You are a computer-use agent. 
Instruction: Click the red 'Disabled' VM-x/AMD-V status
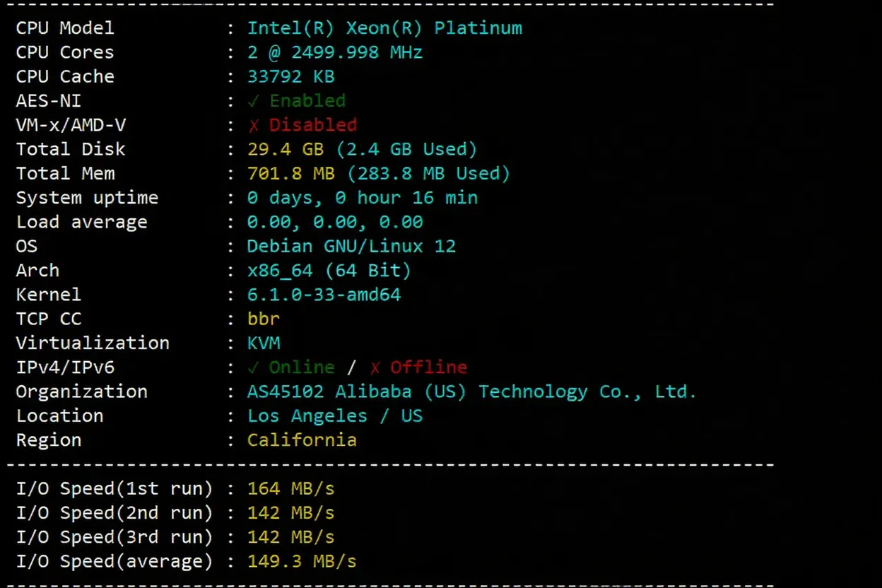pyautogui.click(x=313, y=125)
